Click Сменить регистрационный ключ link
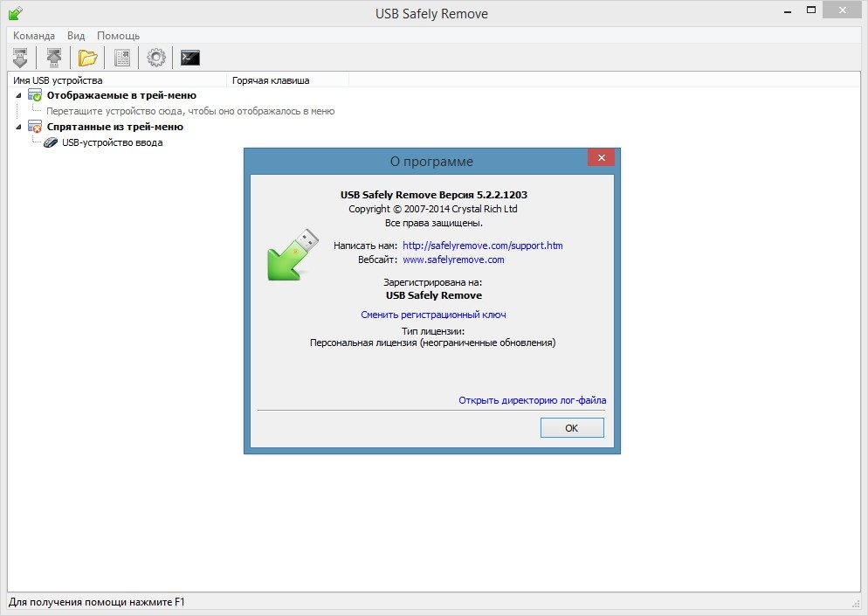Screen dimensions: 868x616 (x=433, y=315)
